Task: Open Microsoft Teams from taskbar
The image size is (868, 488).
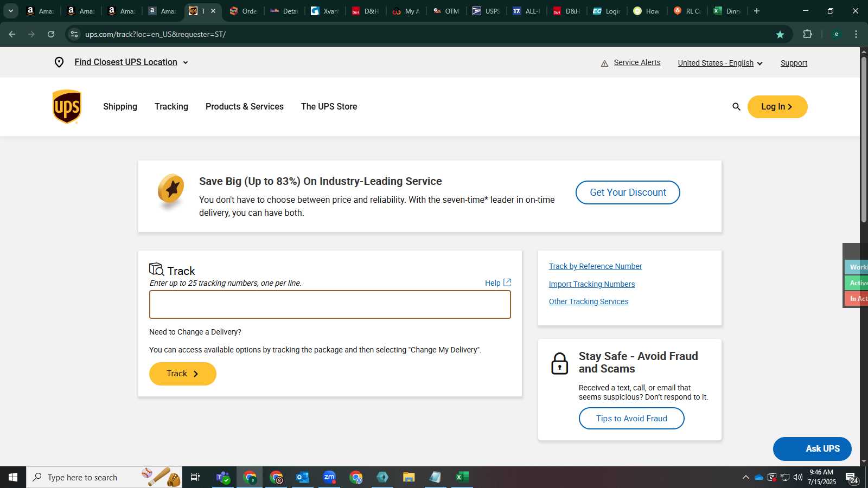Action: 222,477
